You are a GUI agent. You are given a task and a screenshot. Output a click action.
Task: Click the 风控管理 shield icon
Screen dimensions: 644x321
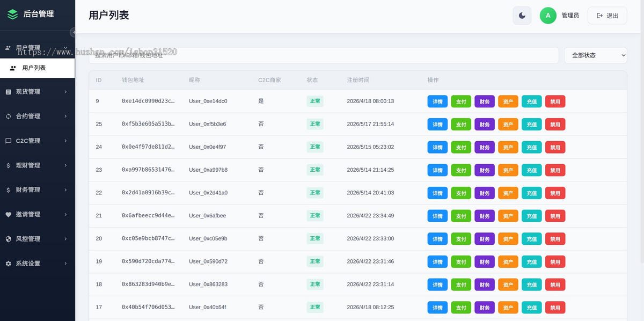pos(8,239)
